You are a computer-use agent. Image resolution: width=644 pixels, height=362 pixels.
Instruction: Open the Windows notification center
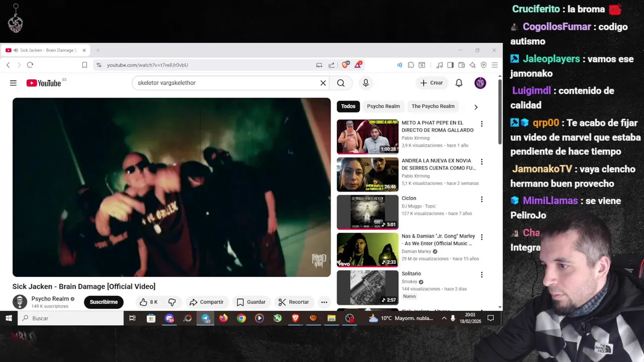(491, 318)
